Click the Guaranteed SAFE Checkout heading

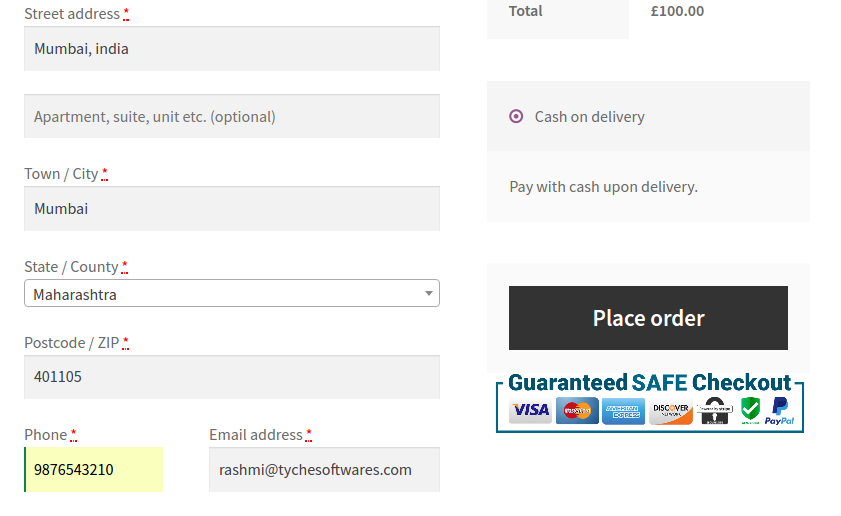click(650, 383)
